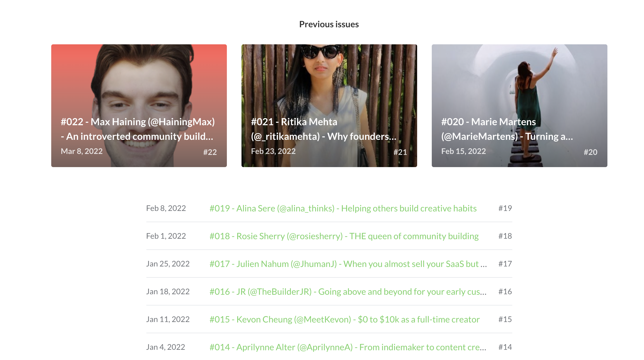
Task: Click the #19 number in the list
Action: pos(505,208)
